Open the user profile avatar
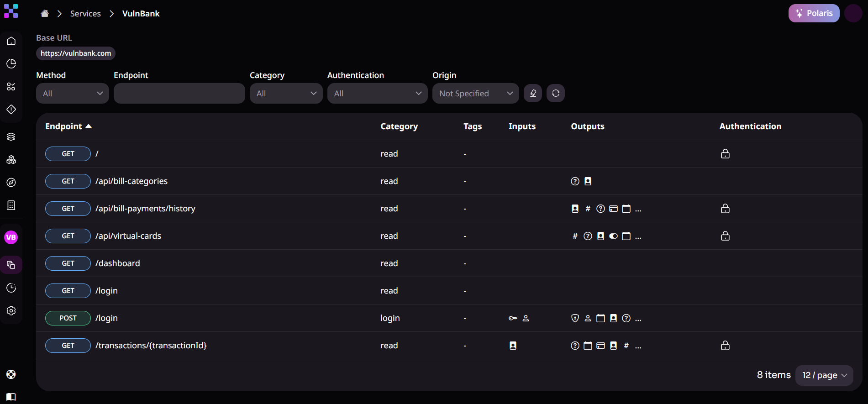This screenshot has width=868, height=404. 853,13
